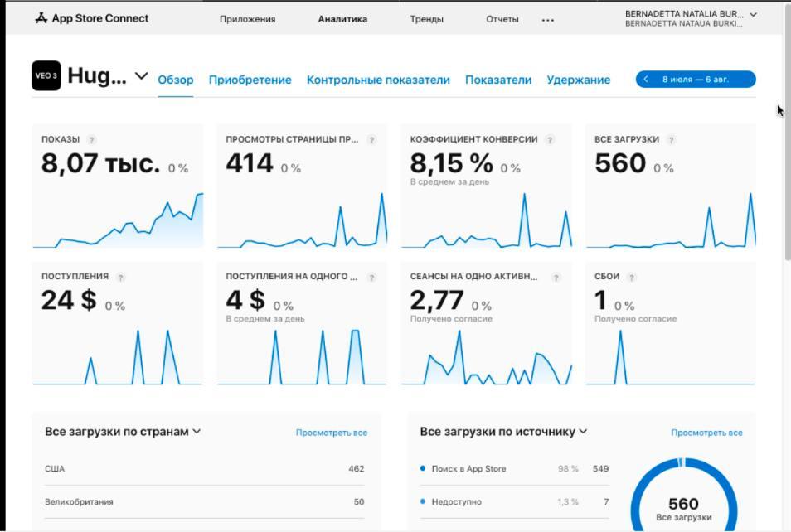Screen dimensions: 791x532
Task: Click Просмотреть все for downloads by country
Action: (332, 433)
